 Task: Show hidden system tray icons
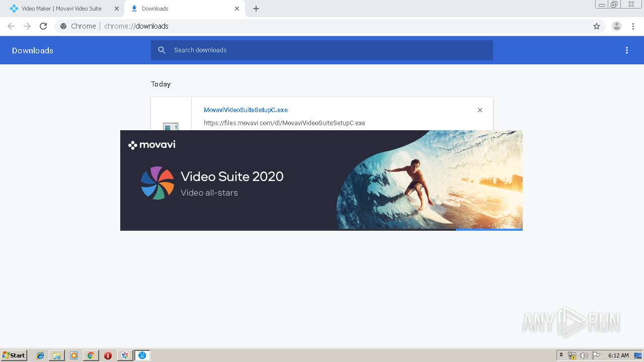click(x=561, y=355)
